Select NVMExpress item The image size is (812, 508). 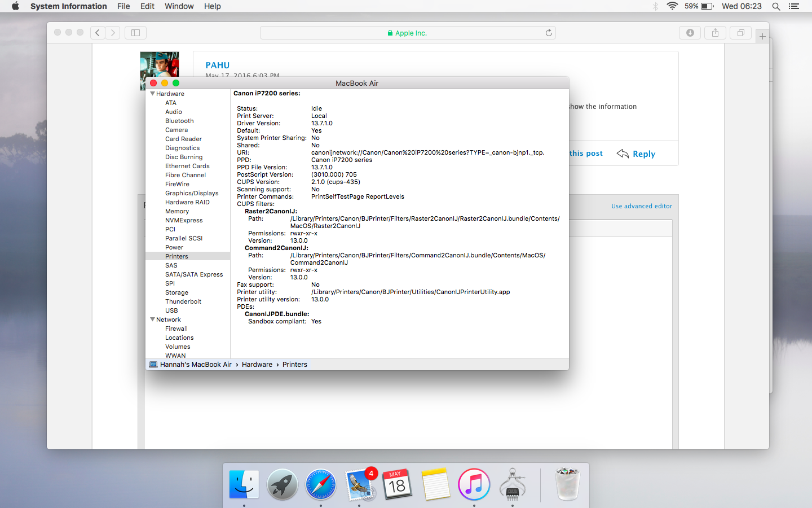(184, 220)
